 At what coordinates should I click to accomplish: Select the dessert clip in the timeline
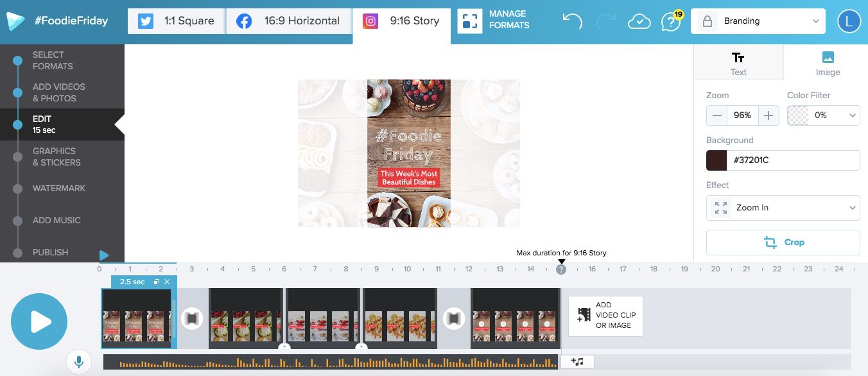coord(323,318)
